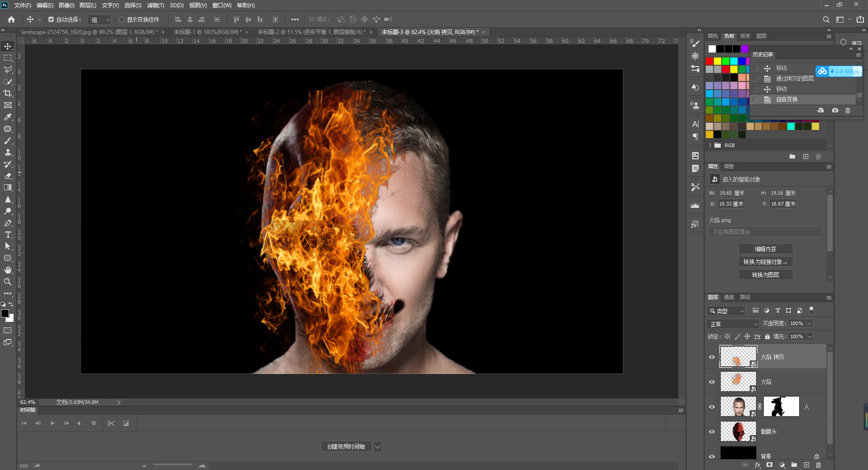Select the Lasso tool
The width and height of the screenshot is (868, 470).
coord(8,70)
